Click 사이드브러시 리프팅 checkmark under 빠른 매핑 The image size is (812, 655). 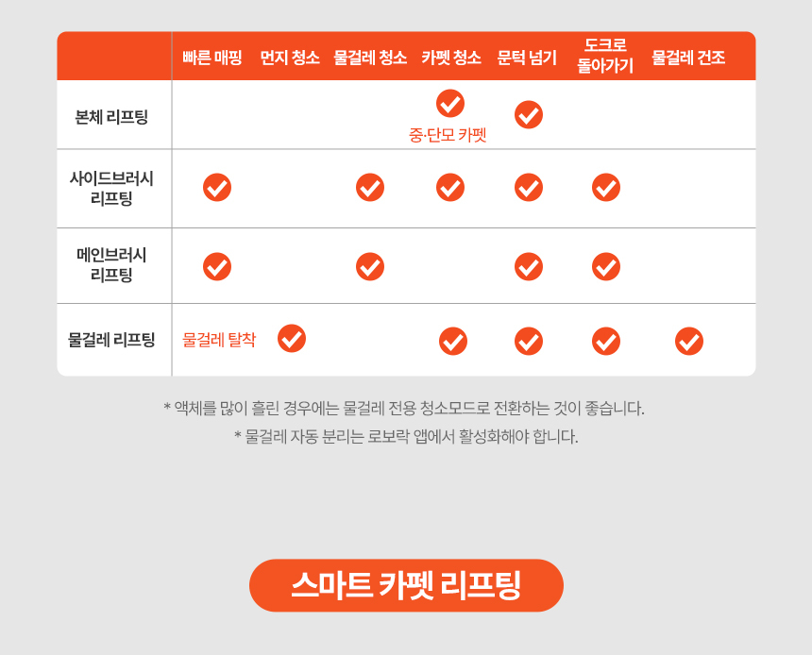coord(217,187)
